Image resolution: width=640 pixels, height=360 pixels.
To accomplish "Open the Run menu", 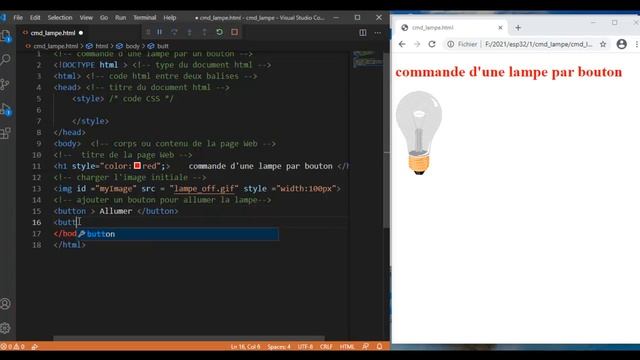I will pyautogui.click(x=120, y=18).
